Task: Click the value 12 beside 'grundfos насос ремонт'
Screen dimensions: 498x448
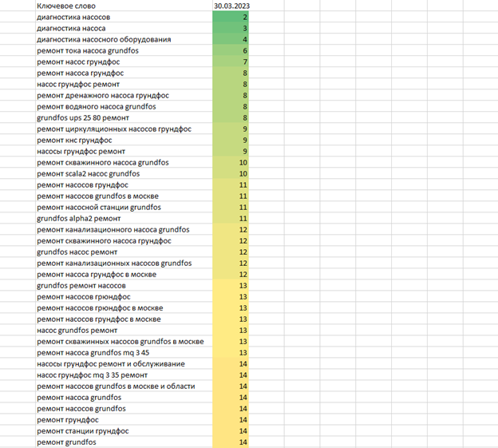Action: [x=231, y=252]
